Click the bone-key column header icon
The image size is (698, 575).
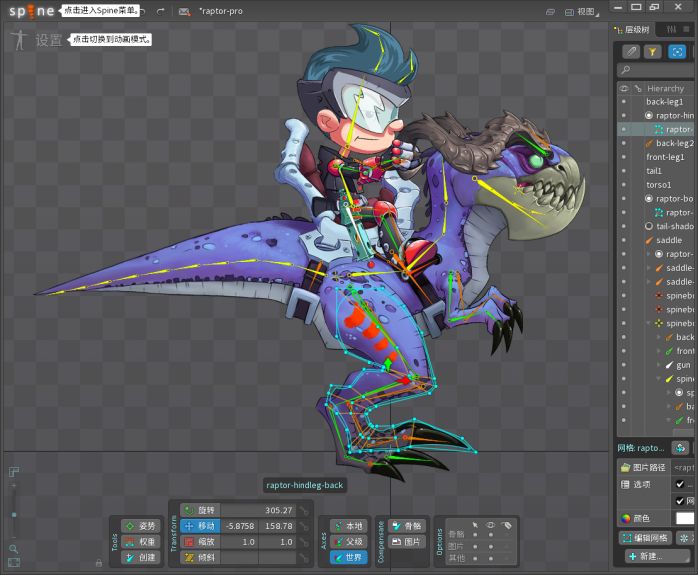click(638, 89)
